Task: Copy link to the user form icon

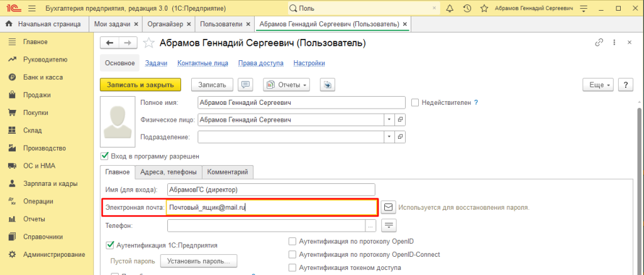Action: tap(599, 43)
